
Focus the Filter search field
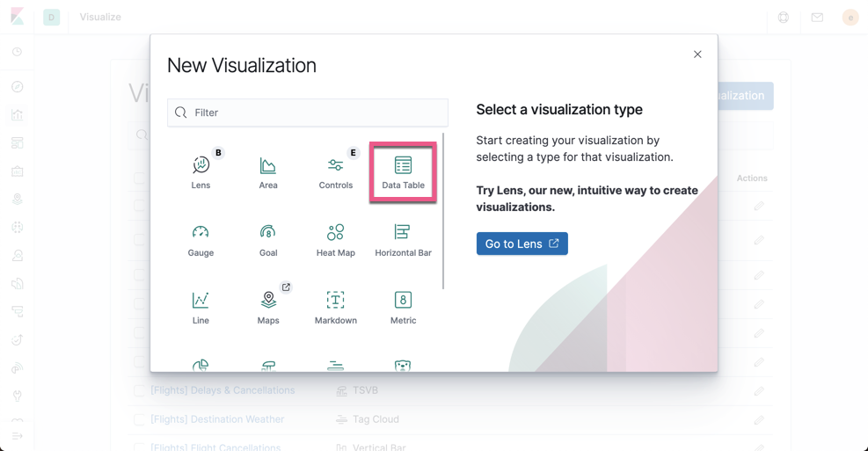308,113
